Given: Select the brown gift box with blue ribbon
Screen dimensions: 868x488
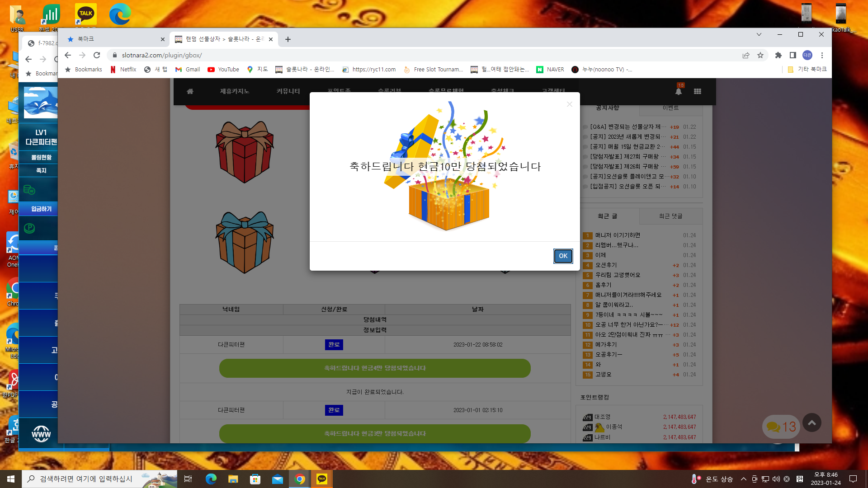Looking at the screenshot, I should 245,242.
